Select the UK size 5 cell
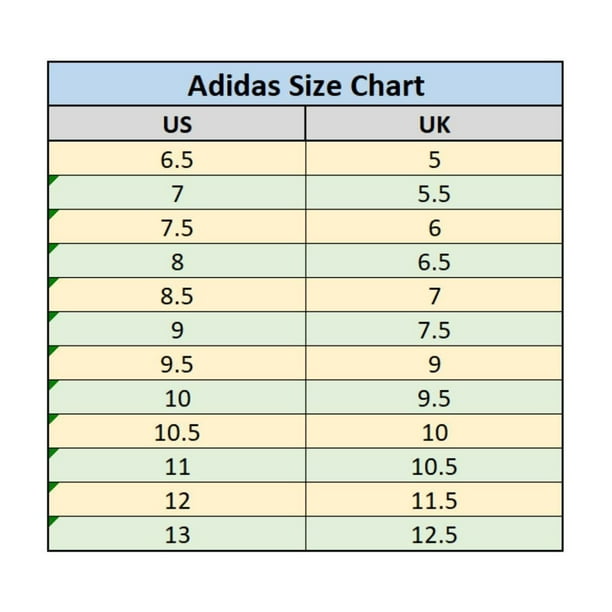612x612 pixels. click(434, 159)
